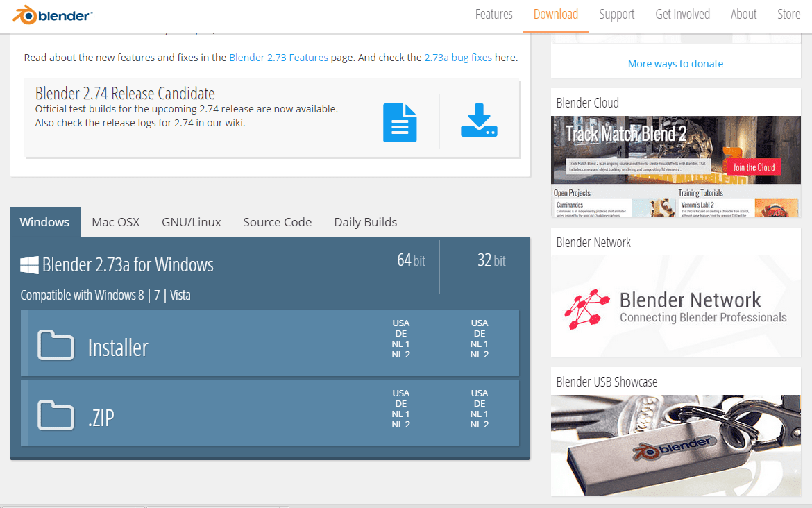Open the 2.74 release notes document icon
812x508 pixels.
[400, 123]
